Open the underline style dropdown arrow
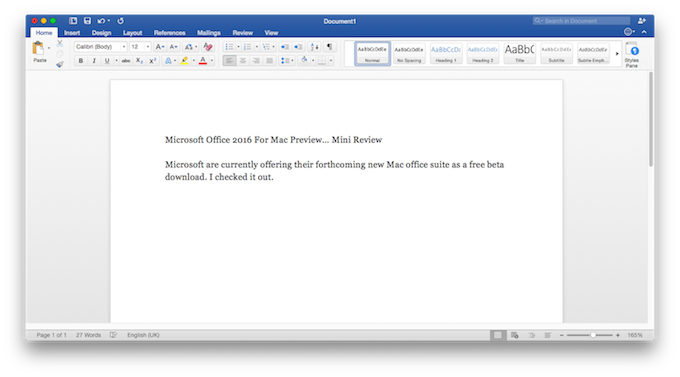Image resolution: width=680 pixels, height=377 pixels. tap(116, 61)
